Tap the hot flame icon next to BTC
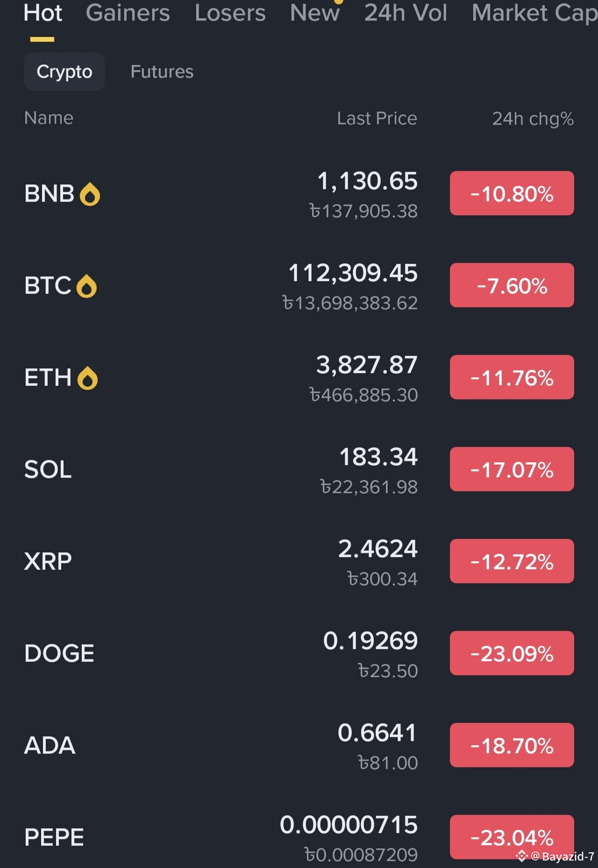The image size is (598, 868). tap(86, 286)
